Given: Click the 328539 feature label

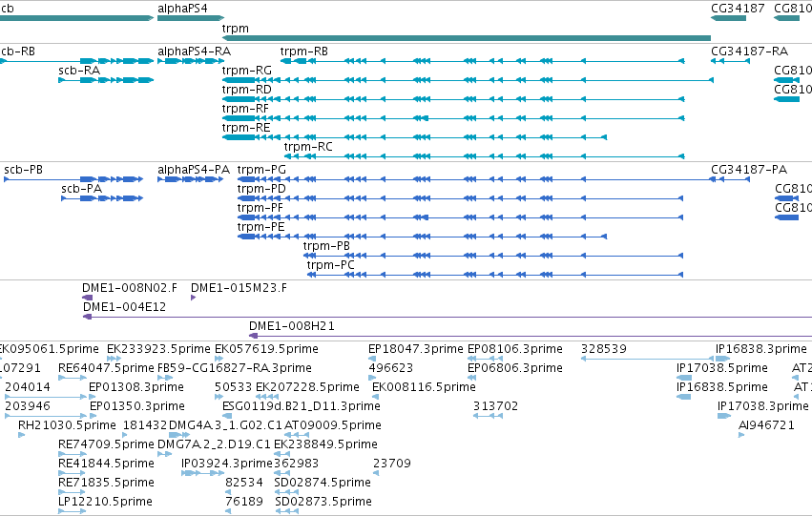Looking at the screenshot, I should point(604,349).
